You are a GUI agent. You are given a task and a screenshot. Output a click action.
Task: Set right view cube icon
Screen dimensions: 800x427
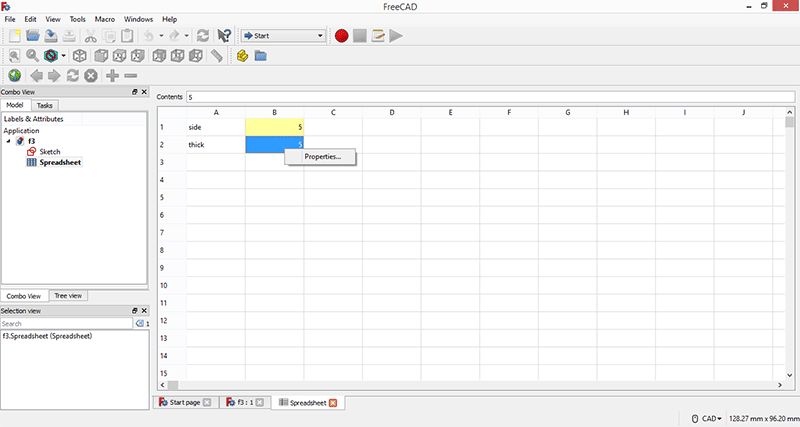click(138, 56)
